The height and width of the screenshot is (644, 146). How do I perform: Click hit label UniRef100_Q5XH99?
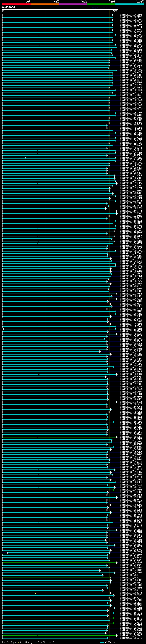[x=131, y=37]
